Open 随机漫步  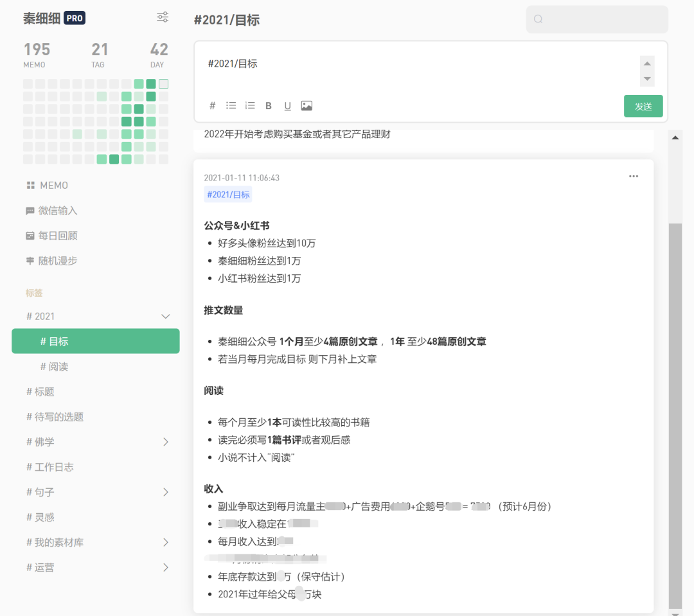[x=52, y=261]
